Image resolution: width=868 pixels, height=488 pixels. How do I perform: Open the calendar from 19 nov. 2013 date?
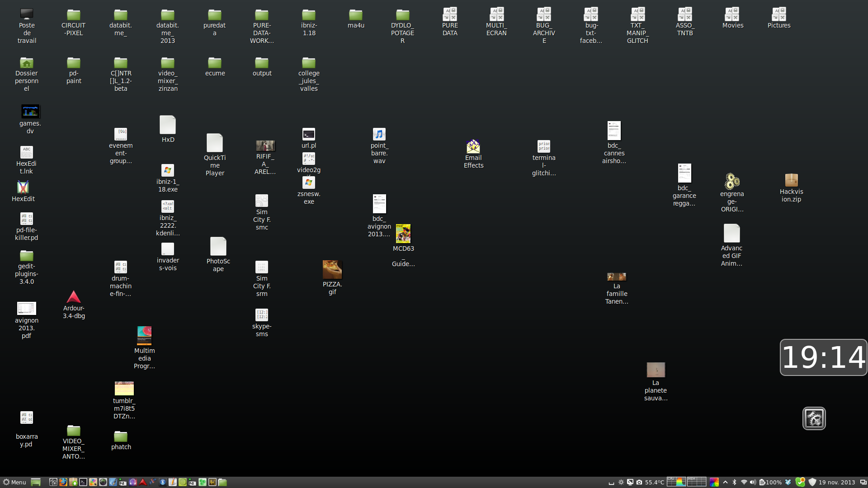coord(836,482)
